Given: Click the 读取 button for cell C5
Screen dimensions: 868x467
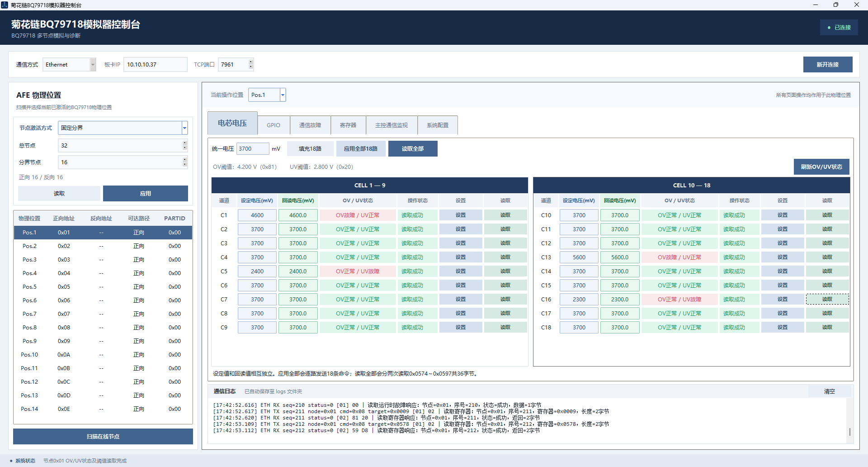Looking at the screenshot, I should click(x=505, y=272).
